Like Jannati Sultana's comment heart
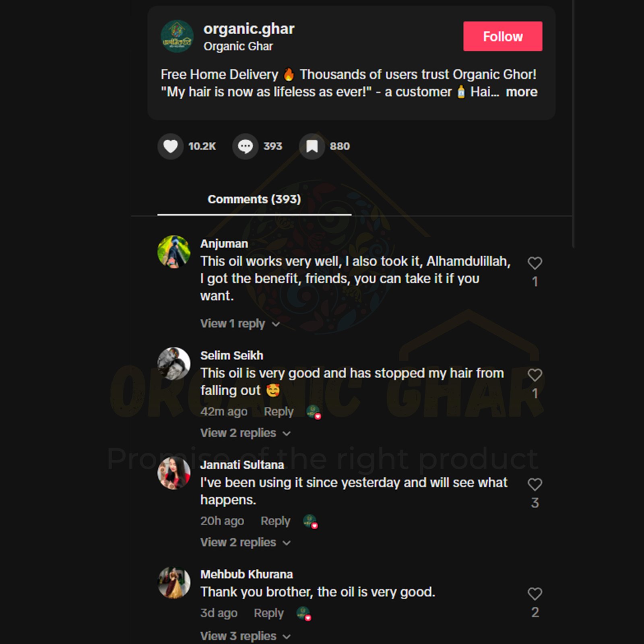The height and width of the screenshot is (644, 644). coord(535,484)
